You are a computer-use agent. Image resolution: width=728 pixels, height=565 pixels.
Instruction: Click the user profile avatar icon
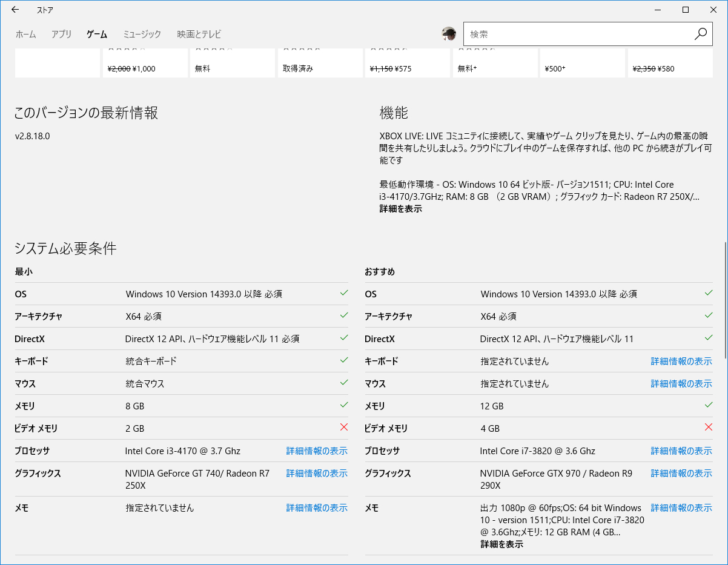(x=449, y=34)
